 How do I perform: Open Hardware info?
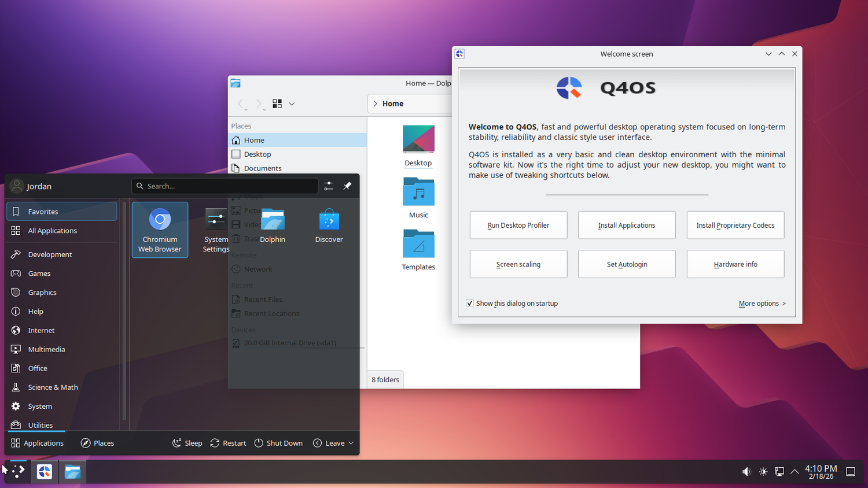735,264
